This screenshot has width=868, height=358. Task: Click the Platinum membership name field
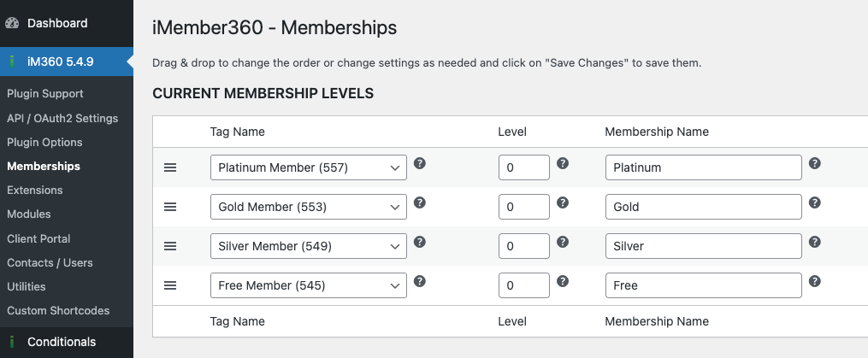point(703,167)
